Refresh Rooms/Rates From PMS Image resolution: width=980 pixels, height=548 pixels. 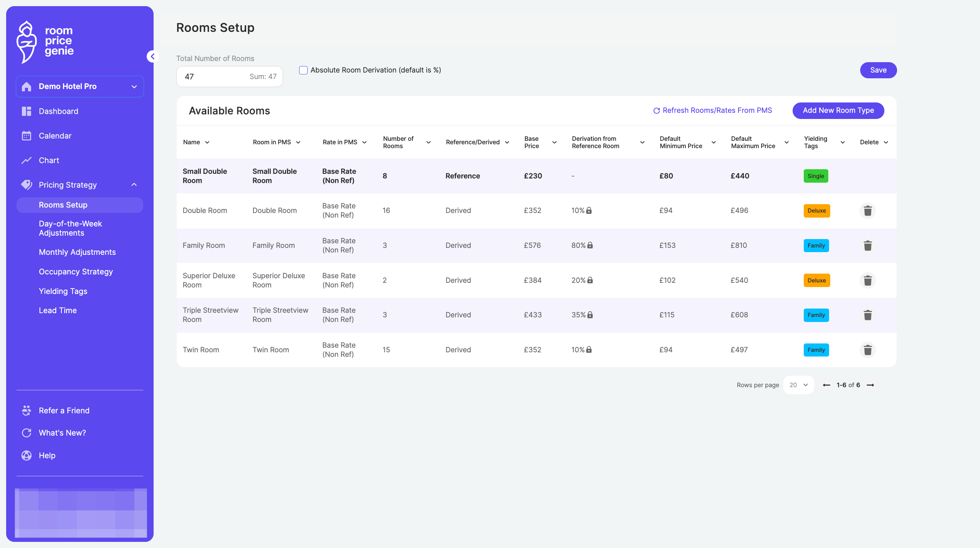point(713,111)
